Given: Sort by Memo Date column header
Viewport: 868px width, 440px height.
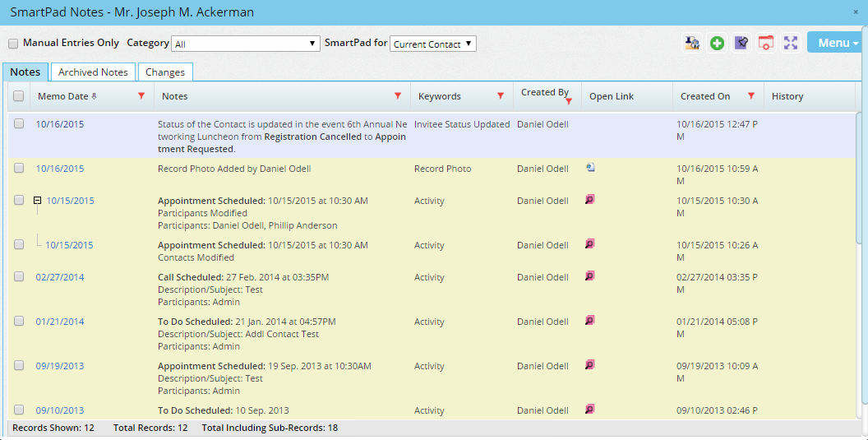Looking at the screenshot, I should pyautogui.click(x=63, y=96).
